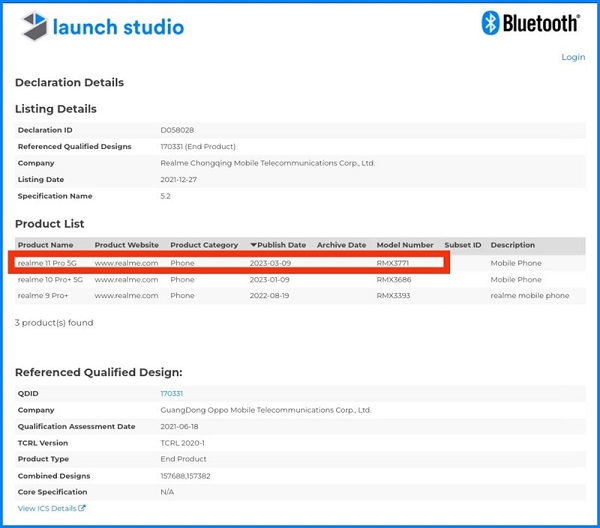Click the Publish Date sort arrow
600x528 pixels.
(253, 245)
